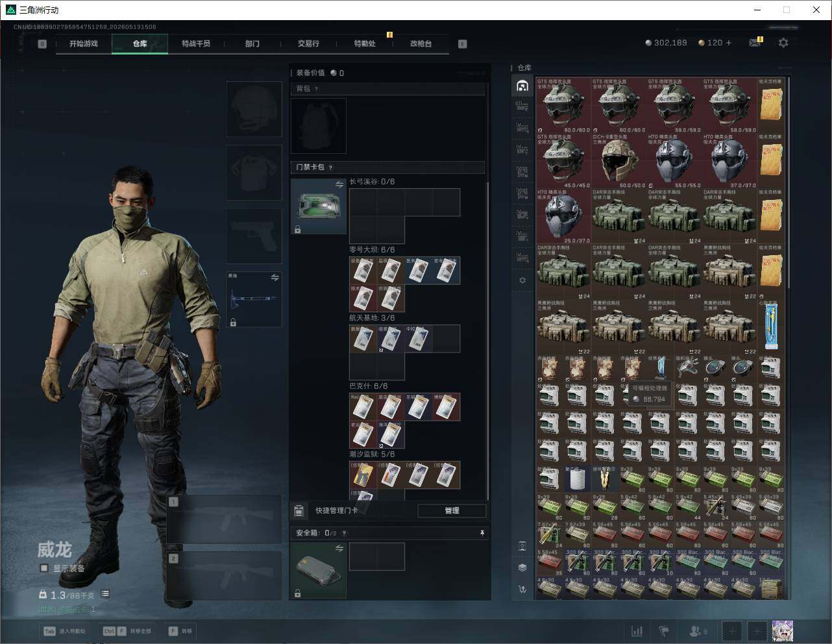This screenshot has height=644, width=832.
Task: Click the empty helmet equipment slot
Action: (254, 109)
